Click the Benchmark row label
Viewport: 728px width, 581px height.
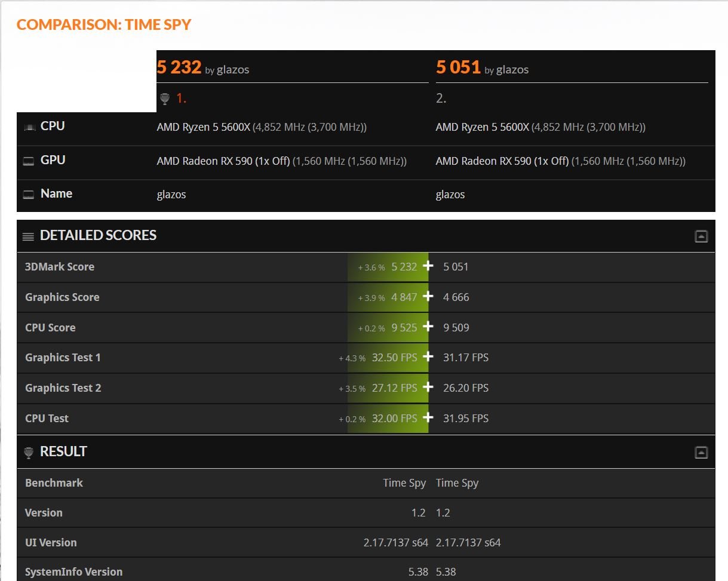click(54, 483)
